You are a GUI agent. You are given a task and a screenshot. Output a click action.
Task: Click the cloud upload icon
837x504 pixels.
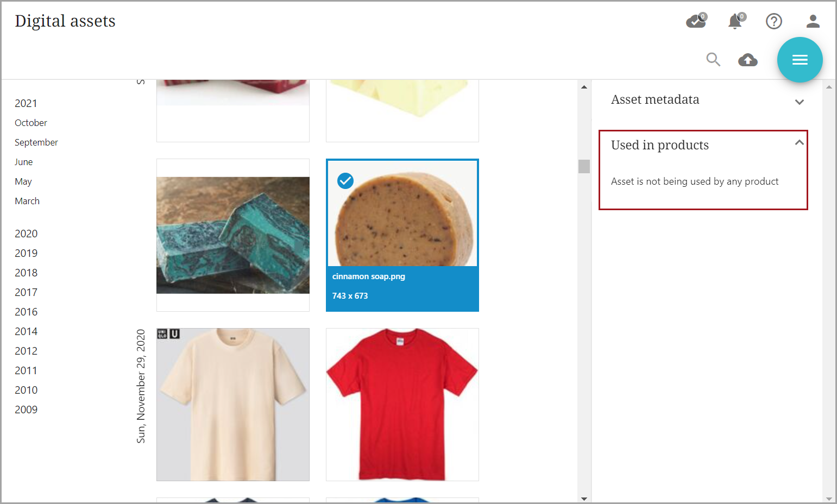click(x=748, y=60)
